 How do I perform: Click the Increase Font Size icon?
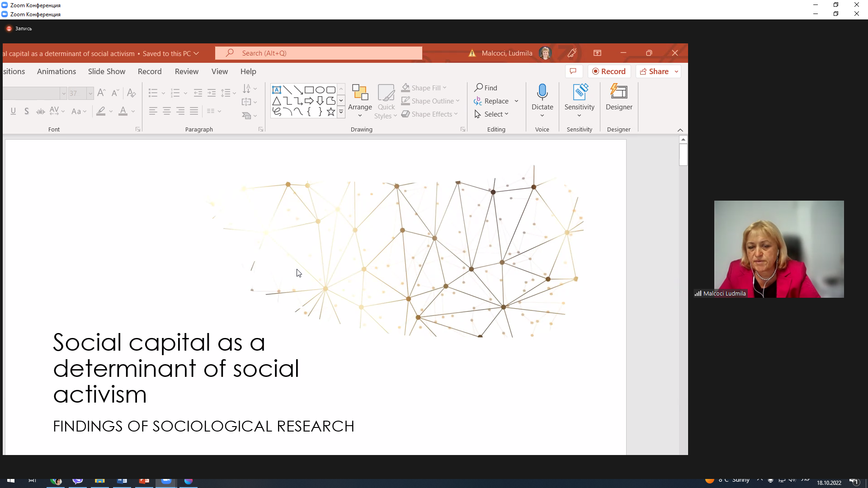[x=102, y=93]
